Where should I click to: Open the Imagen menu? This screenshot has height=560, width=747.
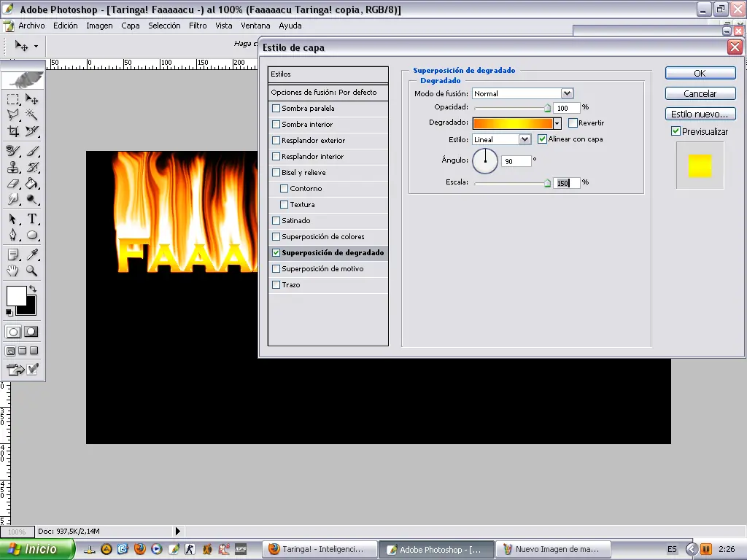coord(99,26)
